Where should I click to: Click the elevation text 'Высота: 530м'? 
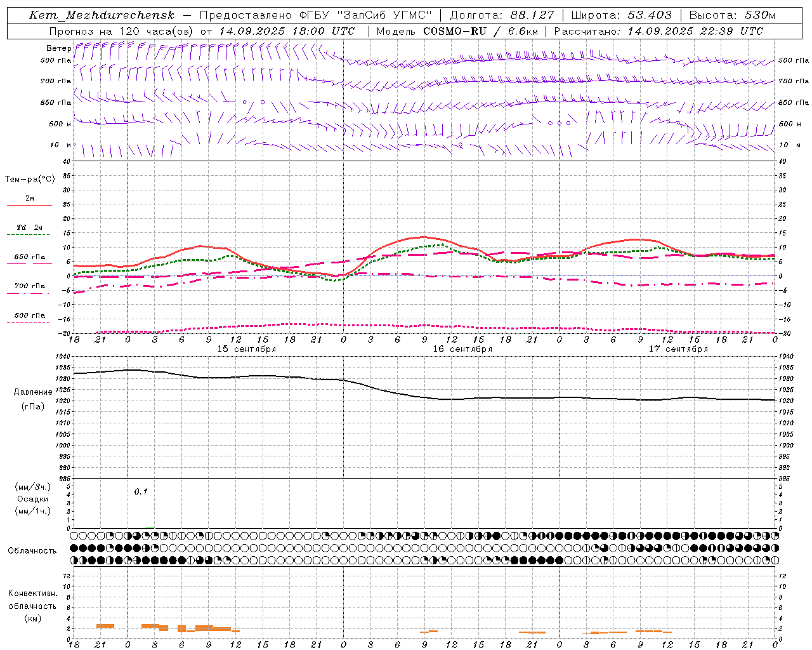(732, 15)
